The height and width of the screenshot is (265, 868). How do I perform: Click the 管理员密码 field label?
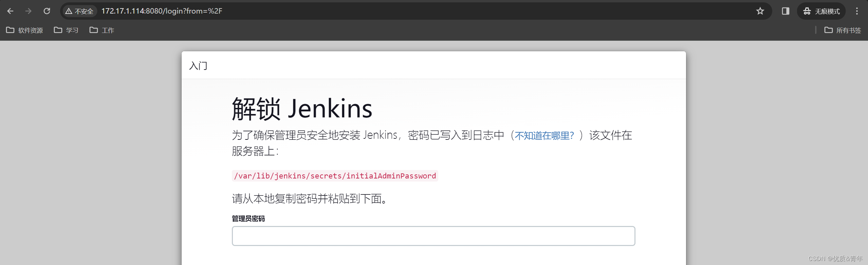248,219
